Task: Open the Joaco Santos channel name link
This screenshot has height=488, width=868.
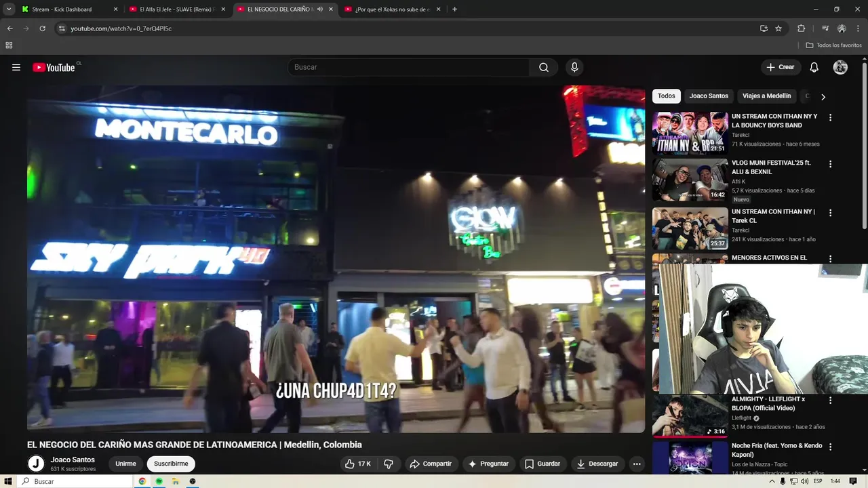Action: (x=73, y=460)
